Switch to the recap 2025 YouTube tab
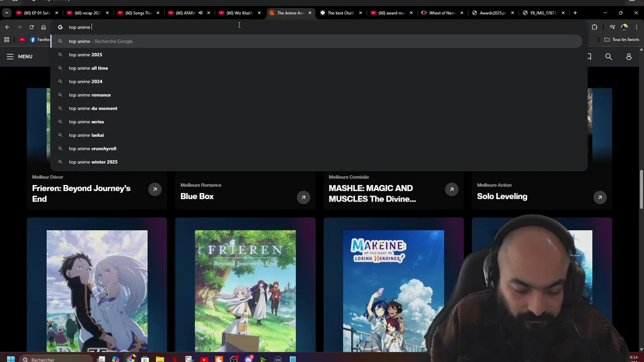Screen dimensions: 644x362 click(87, 13)
